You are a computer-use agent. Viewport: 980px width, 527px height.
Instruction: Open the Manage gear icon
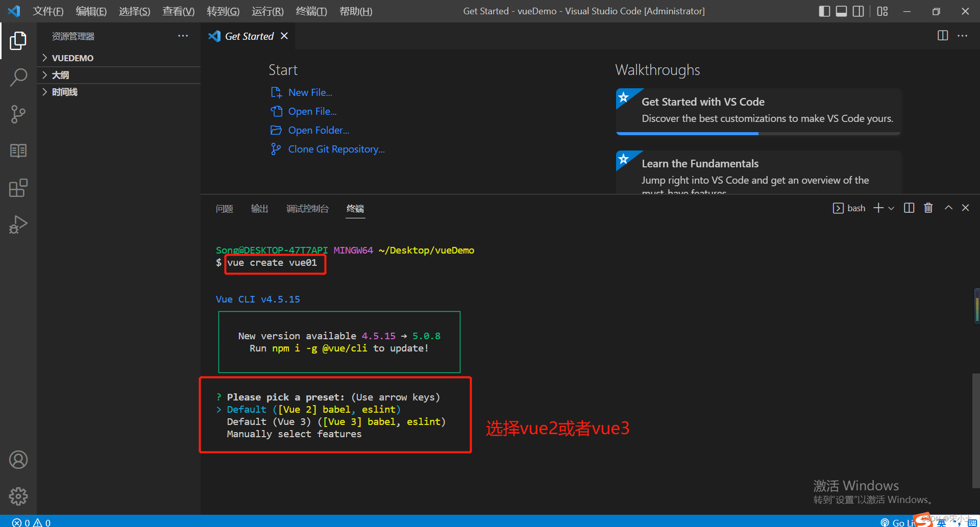[18, 496]
